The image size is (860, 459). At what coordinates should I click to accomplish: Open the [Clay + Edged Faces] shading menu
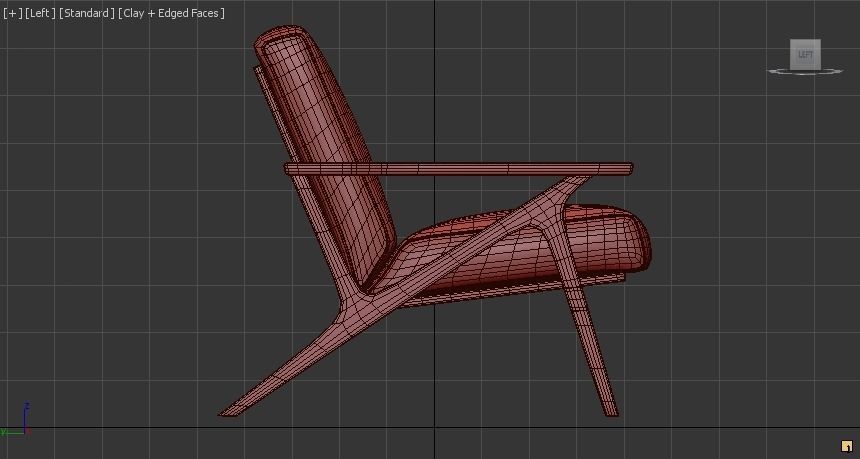click(171, 13)
